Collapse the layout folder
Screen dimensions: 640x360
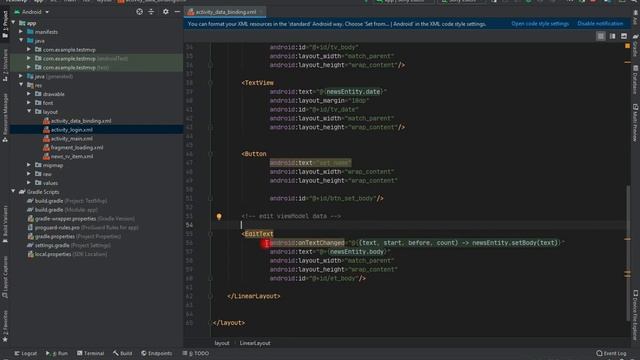pyautogui.click(x=29, y=112)
